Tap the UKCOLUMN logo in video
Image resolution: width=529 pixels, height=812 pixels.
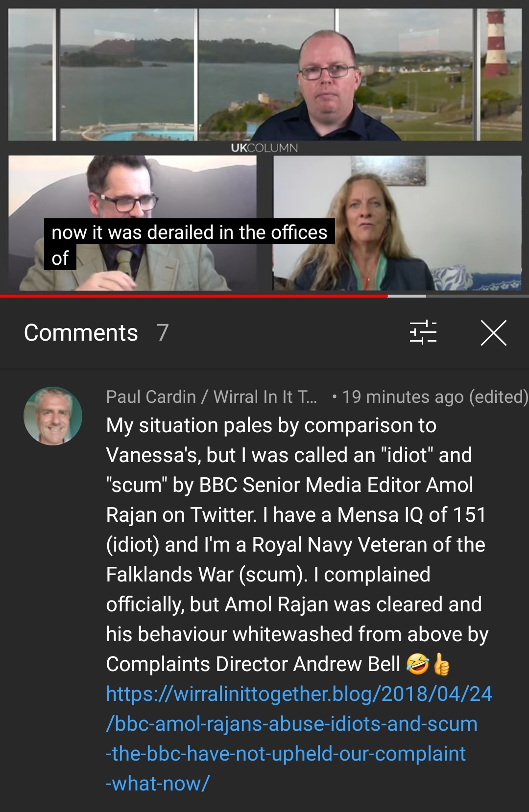pyautogui.click(x=264, y=148)
